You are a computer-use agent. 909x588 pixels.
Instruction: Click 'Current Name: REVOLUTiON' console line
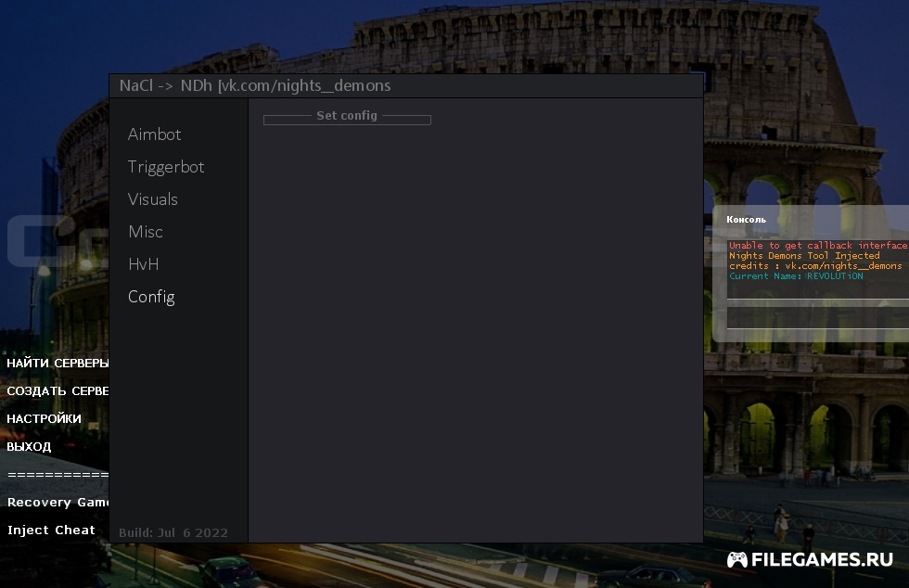pos(796,276)
